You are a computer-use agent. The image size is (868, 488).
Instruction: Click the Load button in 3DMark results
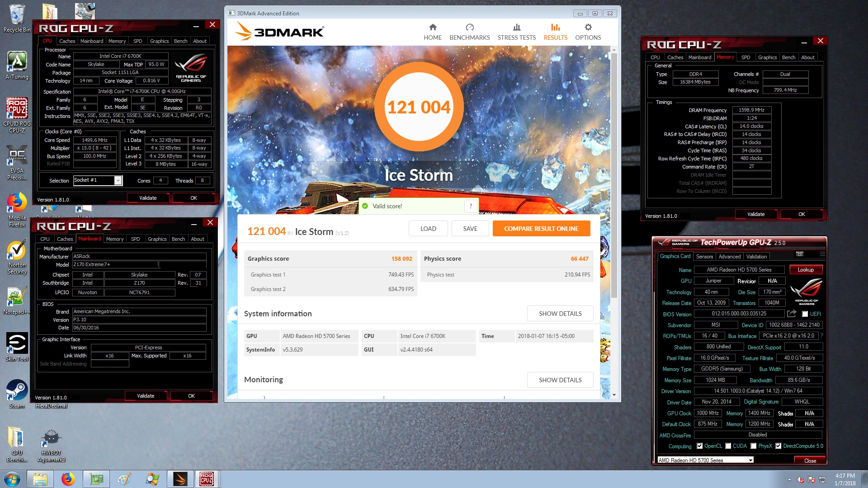(428, 229)
